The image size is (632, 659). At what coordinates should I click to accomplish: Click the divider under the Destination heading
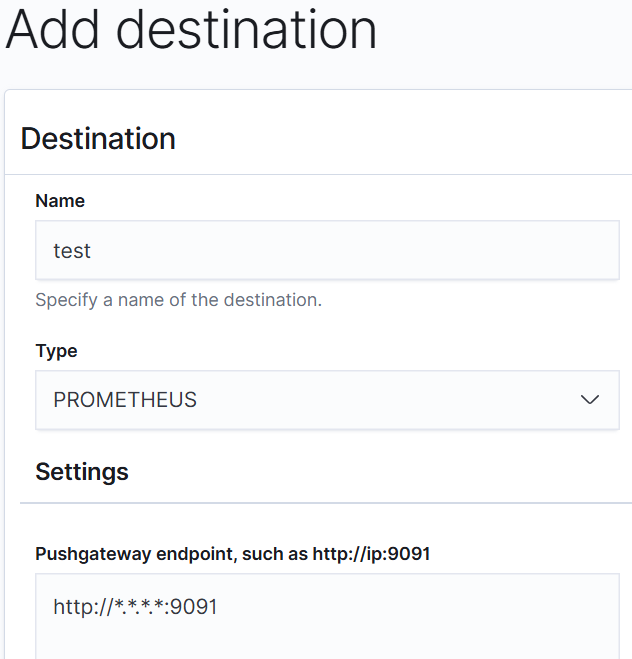pyautogui.click(x=318, y=174)
